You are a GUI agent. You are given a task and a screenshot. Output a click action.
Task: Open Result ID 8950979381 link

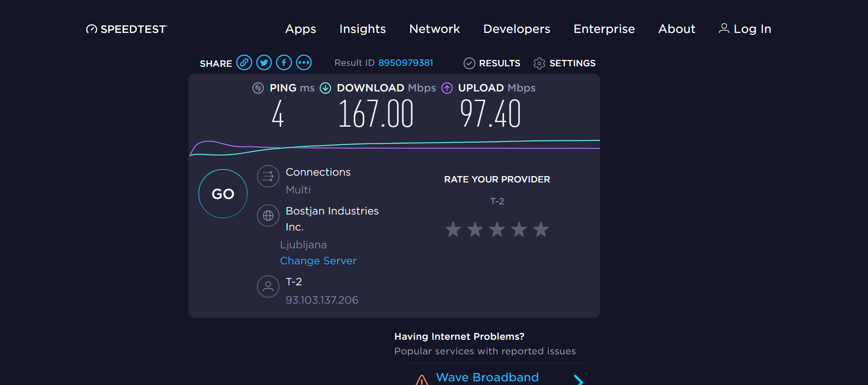406,63
